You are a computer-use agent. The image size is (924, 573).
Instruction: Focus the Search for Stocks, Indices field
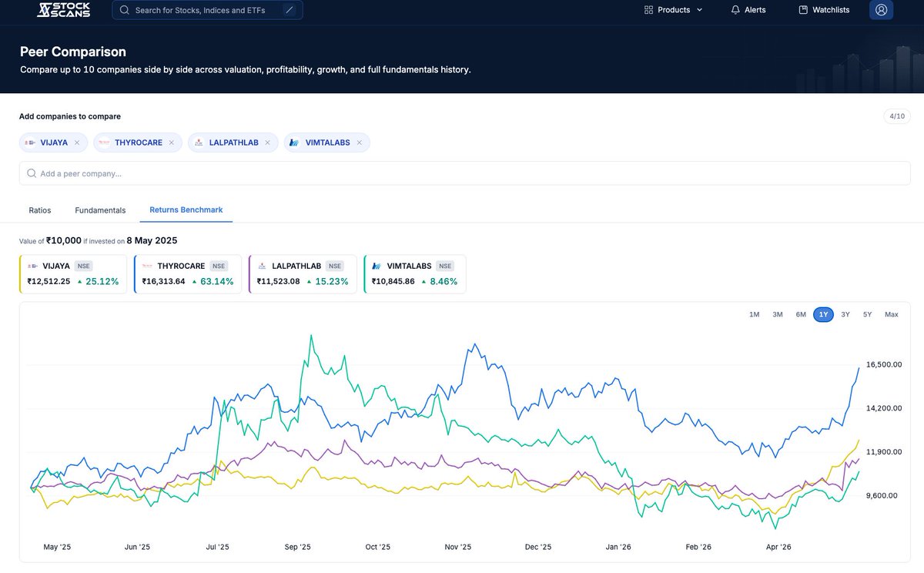(207, 10)
